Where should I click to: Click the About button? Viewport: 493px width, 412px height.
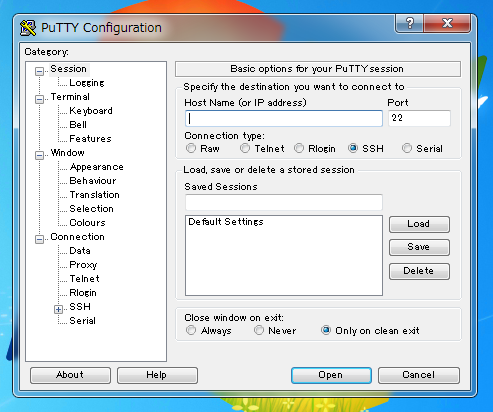point(70,375)
